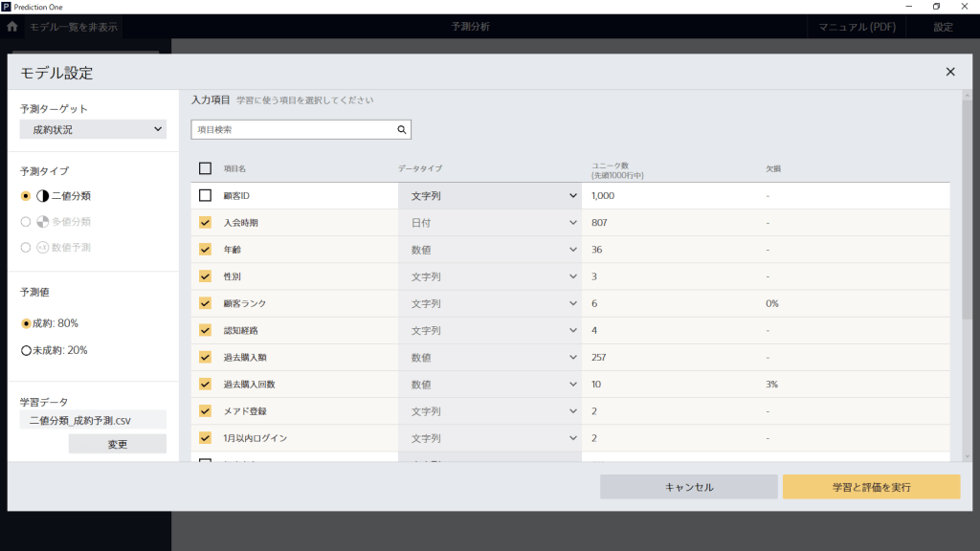980x551 pixels.
Task: Click the 項目名 column header
Action: 235,168
